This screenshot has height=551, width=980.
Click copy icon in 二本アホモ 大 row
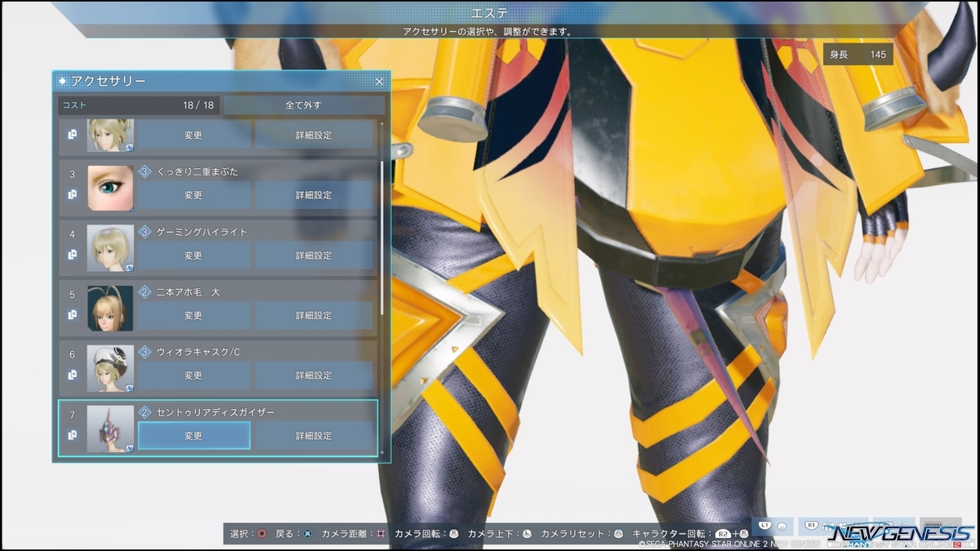point(73,314)
